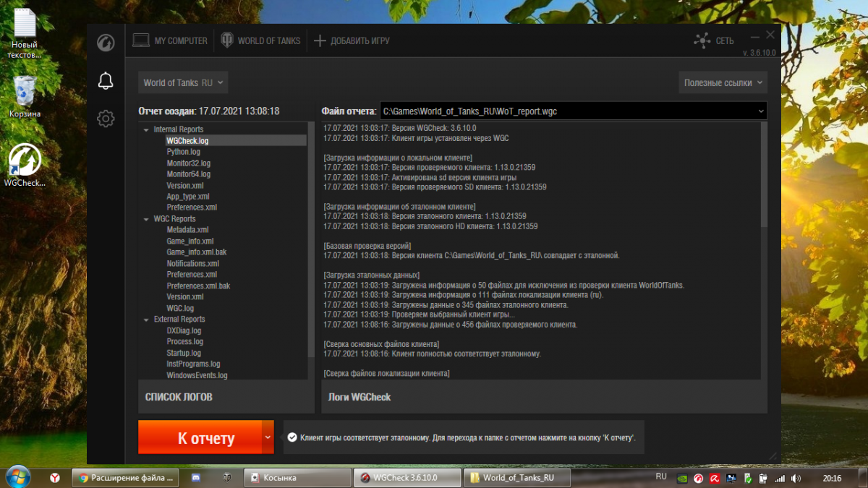
Task: Select Monitor64.log in the log list
Action: tap(189, 174)
